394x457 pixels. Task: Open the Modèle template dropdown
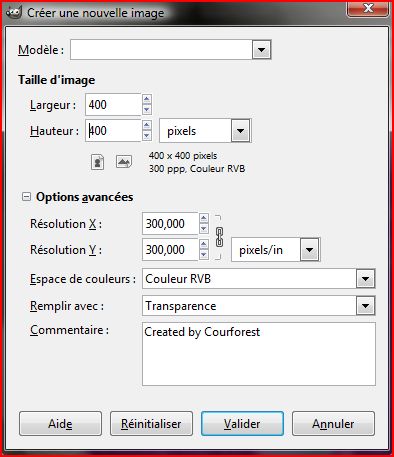tap(261, 50)
